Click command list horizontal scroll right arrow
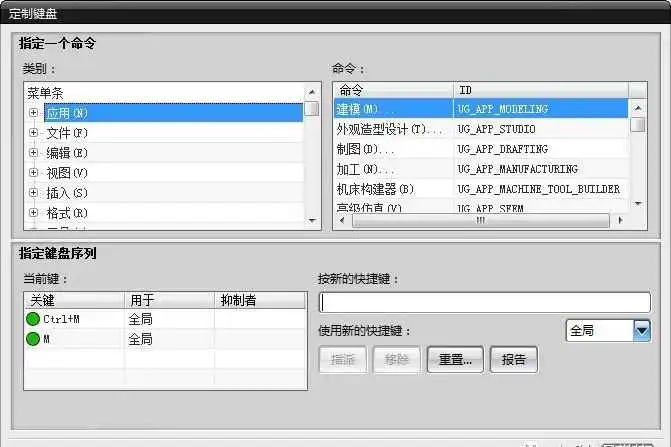The width and height of the screenshot is (671, 447). 620,220
